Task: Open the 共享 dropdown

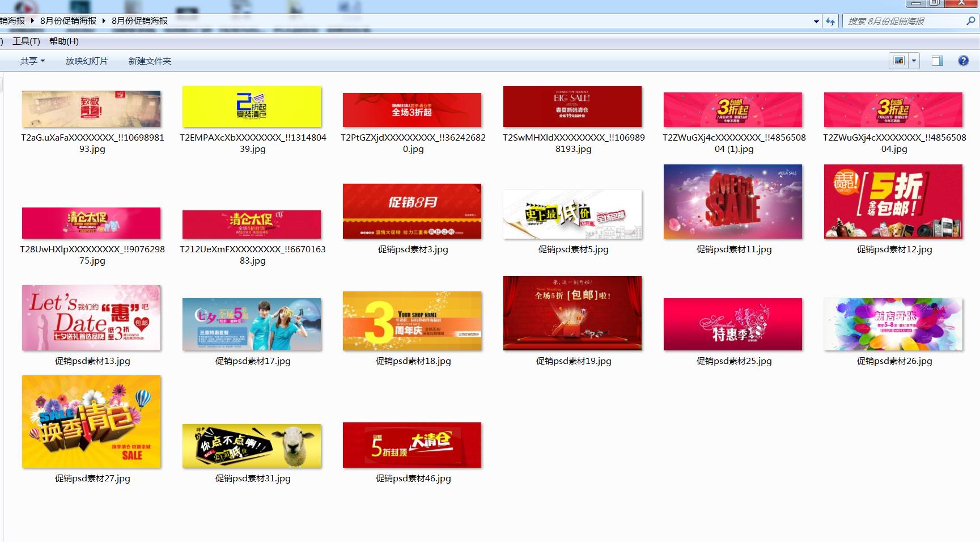Action: [32, 61]
